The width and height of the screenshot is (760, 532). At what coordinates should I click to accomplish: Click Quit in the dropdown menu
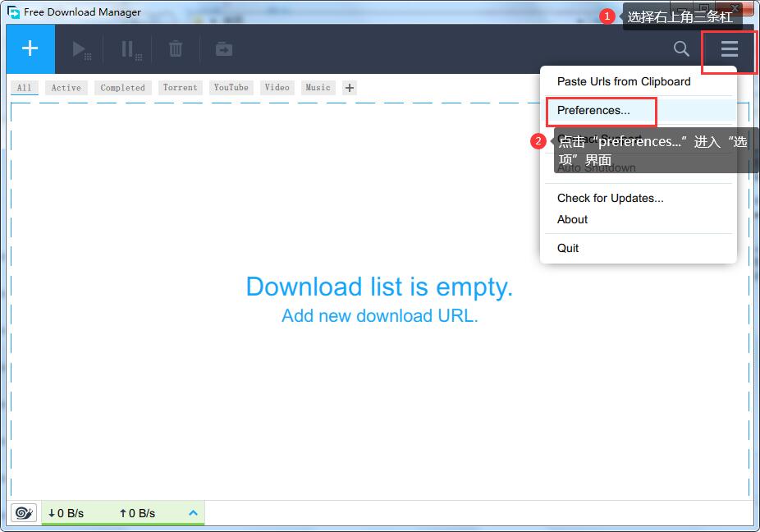(568, 248)
